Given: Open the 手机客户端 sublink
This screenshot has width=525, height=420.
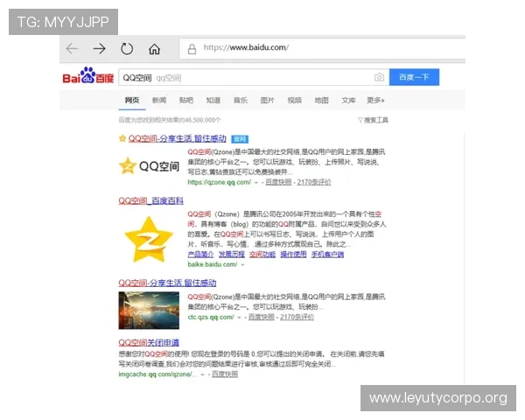Looking at the screenshot, I should pyautogui.click(x=327, y=255).
